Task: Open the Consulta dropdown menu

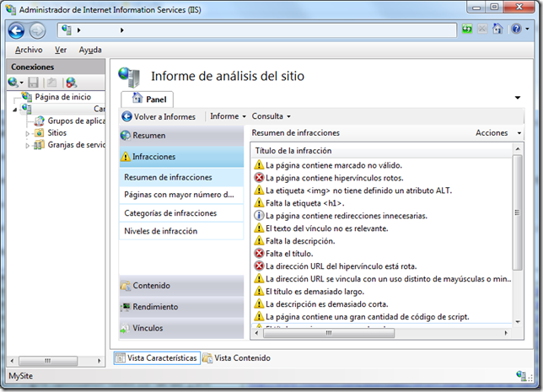Action: tap(271, 116)
